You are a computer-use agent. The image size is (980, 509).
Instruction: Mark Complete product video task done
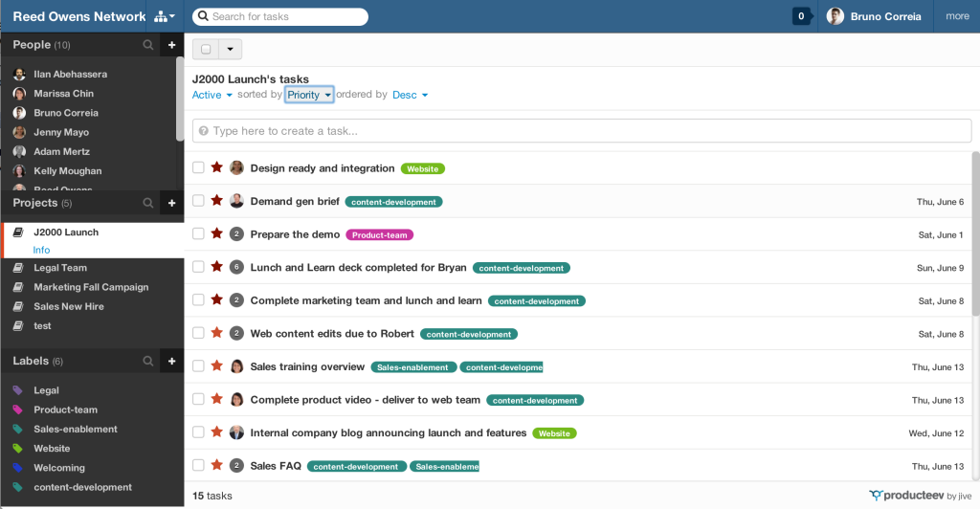point(198,399)
